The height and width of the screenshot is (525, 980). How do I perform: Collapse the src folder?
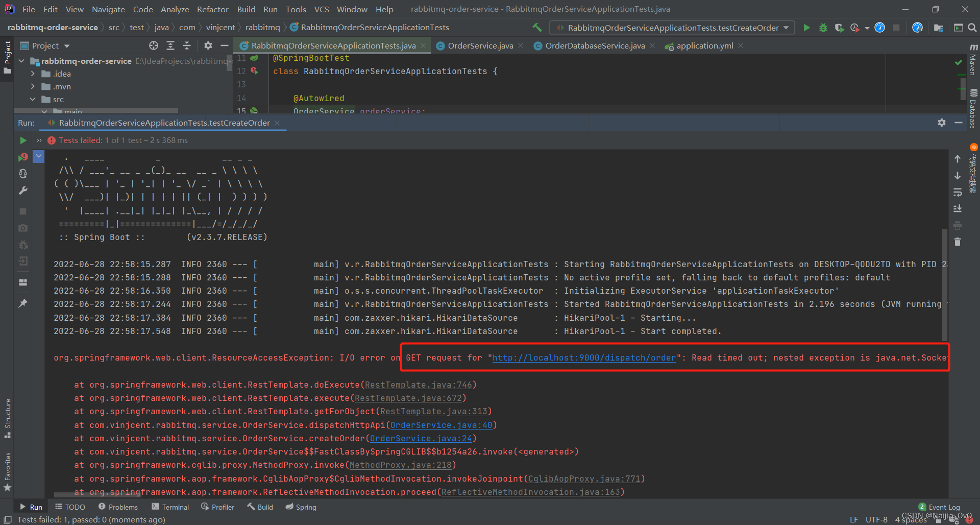pos(33,100)
